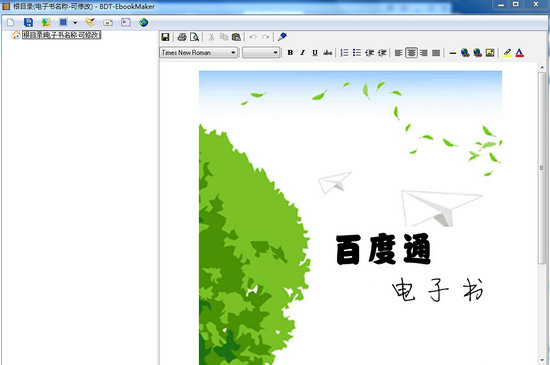The height and width of the screenshot is (365, 550).
Task: Save the page with editor floppy icon
Action: click(165, 37)
